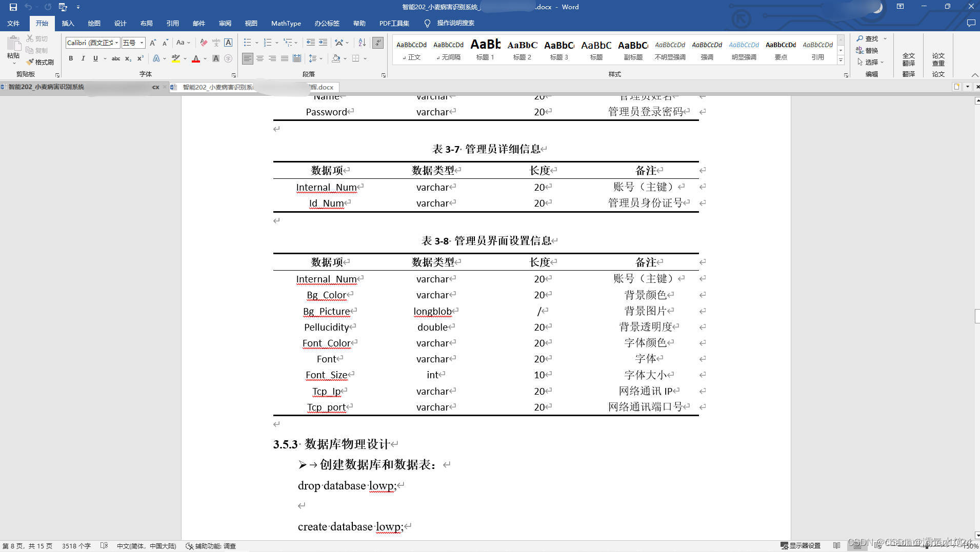Image resolution: width=980 pixels, height=552 pixels.
Task: Apply the 标题 1 heading style
Action: point(485,50)
